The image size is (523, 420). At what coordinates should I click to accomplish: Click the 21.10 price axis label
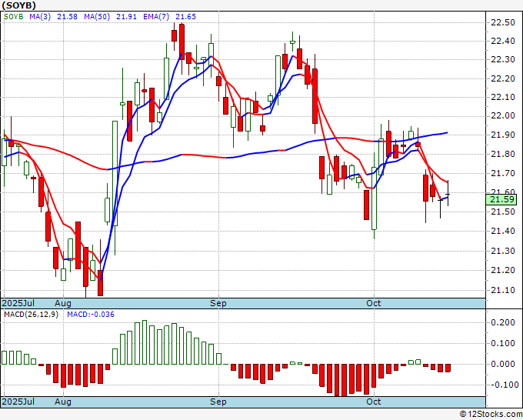(x=503, y=290)
